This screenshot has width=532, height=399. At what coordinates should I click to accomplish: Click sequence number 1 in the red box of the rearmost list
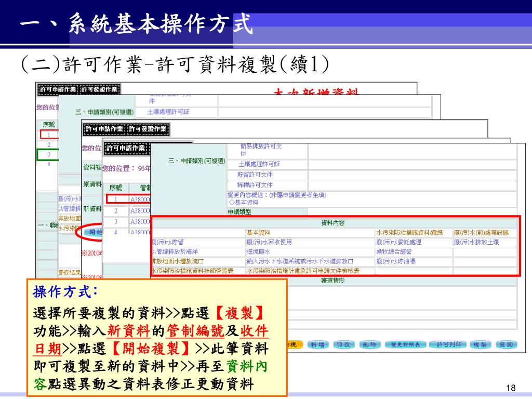pyautogui.click(x=49, y=135)
